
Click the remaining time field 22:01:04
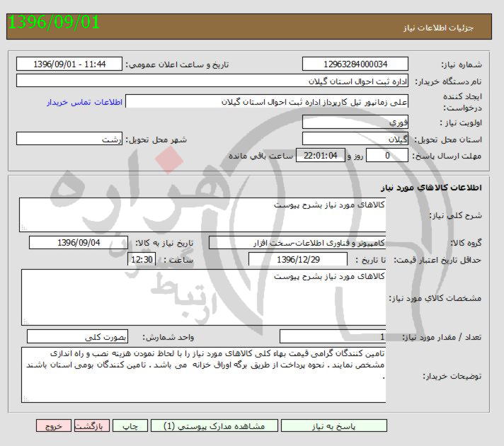tap(320, 155)
